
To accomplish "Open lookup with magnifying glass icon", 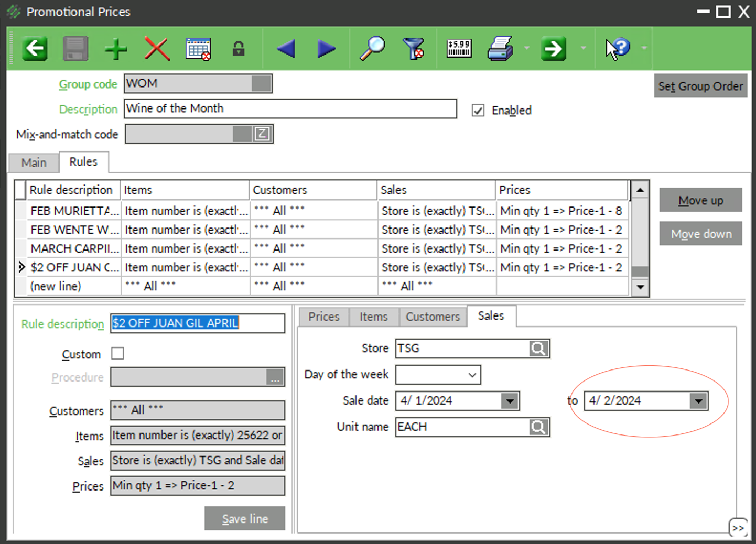I will coord(372,49).
